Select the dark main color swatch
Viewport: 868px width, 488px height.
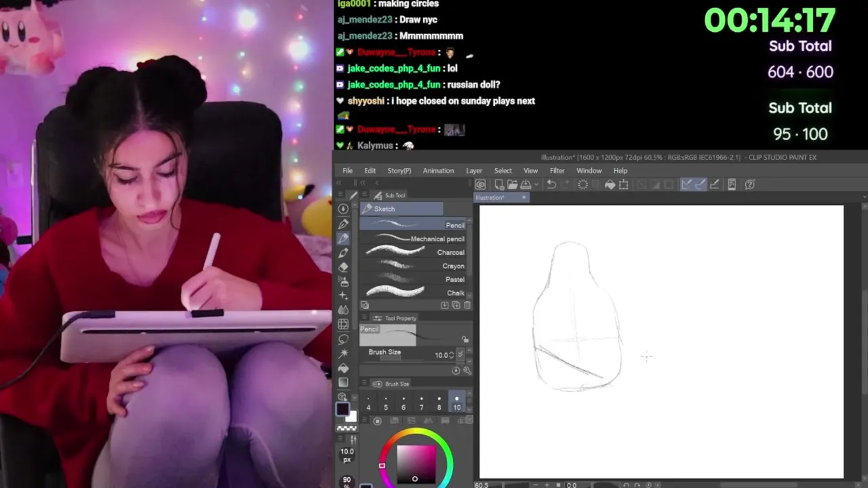click(x=342, y=409)
